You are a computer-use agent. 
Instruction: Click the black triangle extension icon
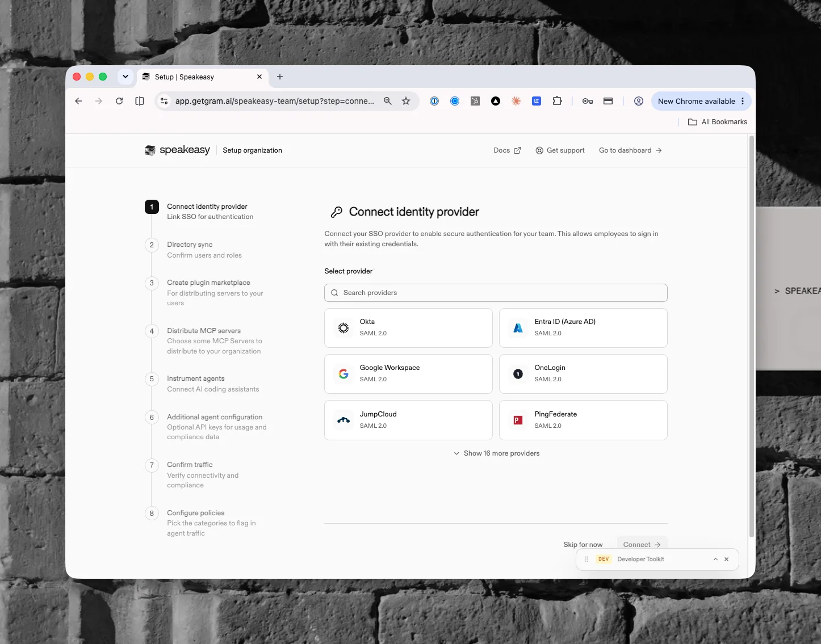tap(496, 101)
